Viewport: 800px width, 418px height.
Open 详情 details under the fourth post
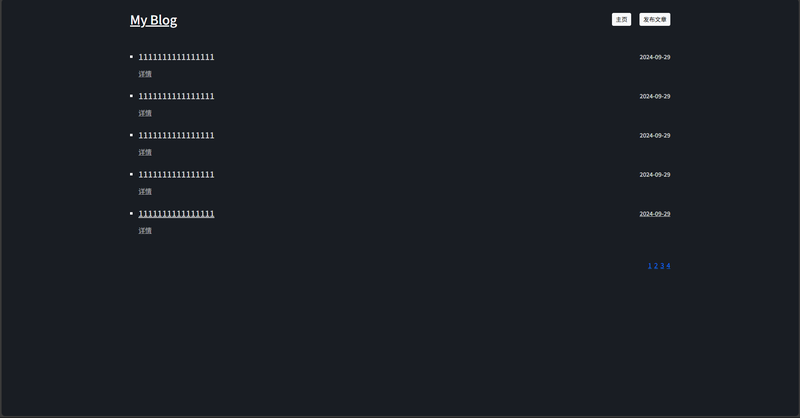(x=145, y=192)
